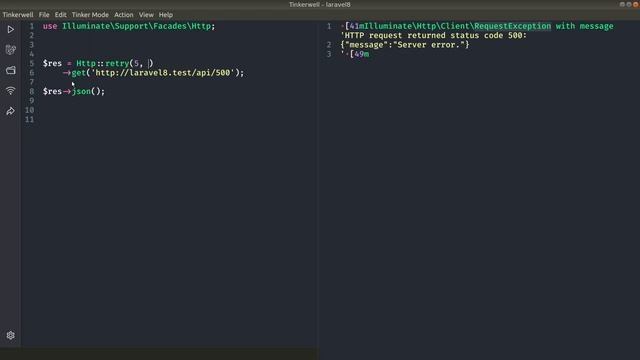Open the Action menu
Image resolution: width=640 pixels, height=360 pixels.
point(124,15)
